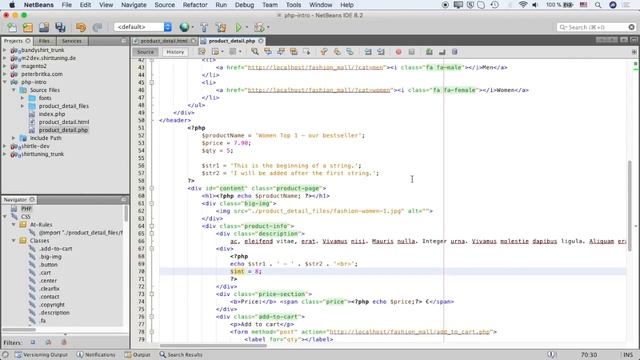Toggle Rectangular Selection editor icon
The width and height of the screenshot is (640, 360).
click(x=307, y=52)
